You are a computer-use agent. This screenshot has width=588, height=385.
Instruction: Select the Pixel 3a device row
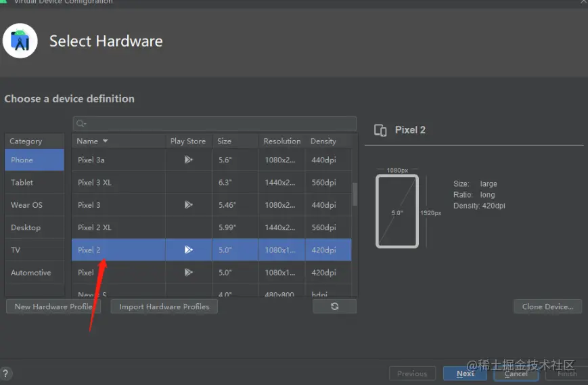212,160
